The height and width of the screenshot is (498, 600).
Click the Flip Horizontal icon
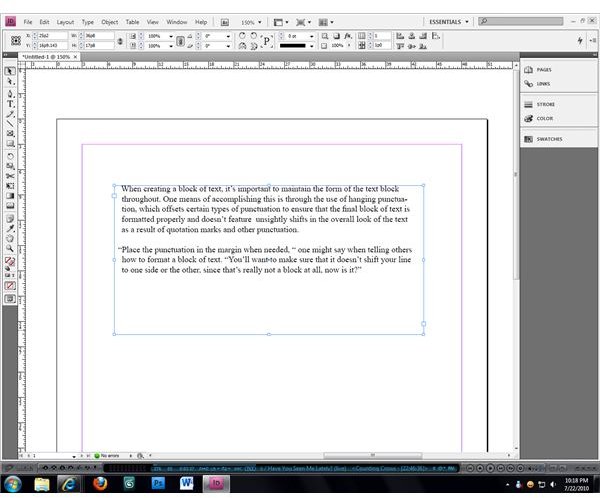(242, 46)
